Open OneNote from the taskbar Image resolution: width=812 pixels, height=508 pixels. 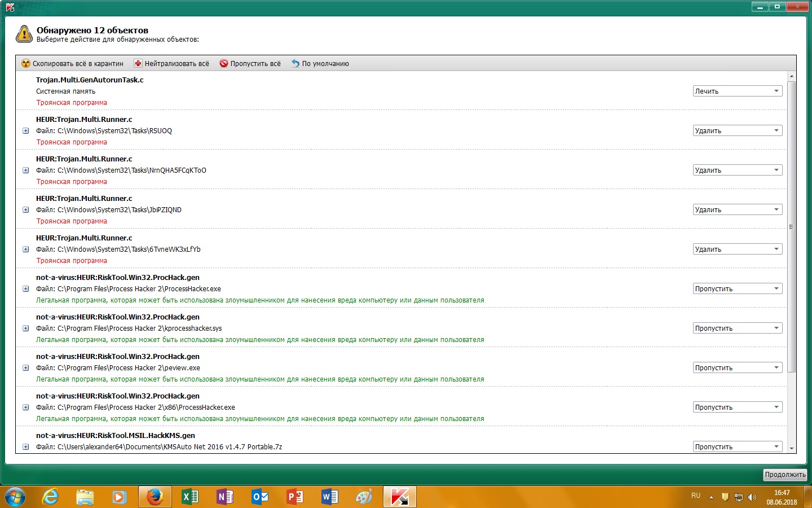224,497
